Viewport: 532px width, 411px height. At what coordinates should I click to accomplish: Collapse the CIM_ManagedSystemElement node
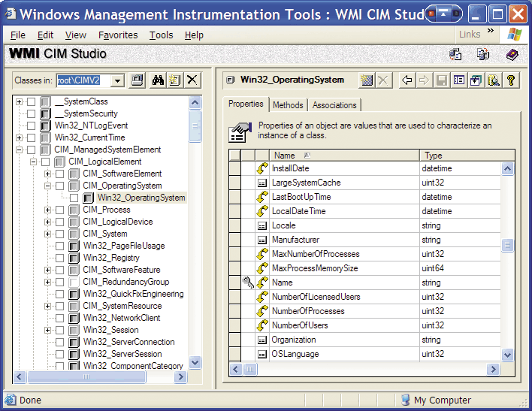pos(20,150)
